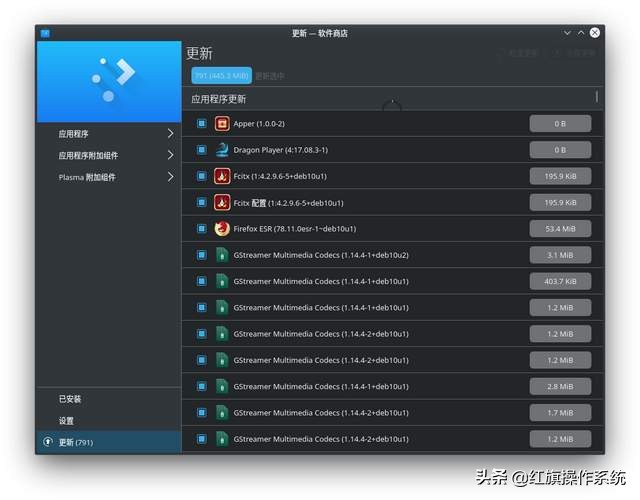Click the GStreamer icon in the 3.1 MiB row
This screenshot has height=500, width=640.
(222, 255)
